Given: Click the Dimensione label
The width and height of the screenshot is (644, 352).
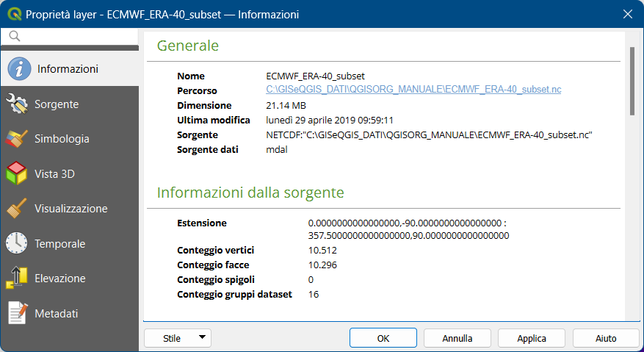Looking at the screenshot, I should coord(204,105).
